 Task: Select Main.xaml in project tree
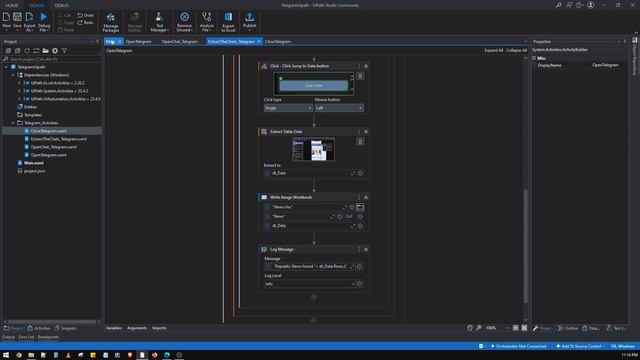(33, 163)
